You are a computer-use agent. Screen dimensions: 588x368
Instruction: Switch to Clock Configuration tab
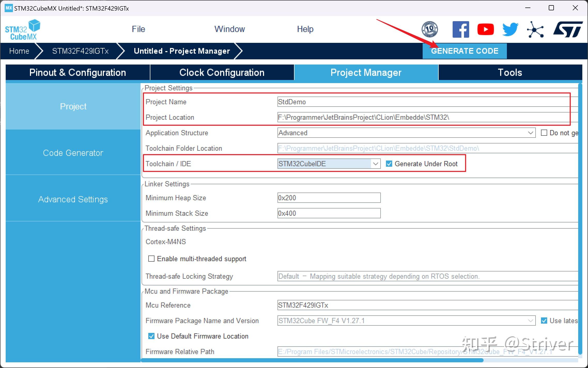click(x=222, y=73)
